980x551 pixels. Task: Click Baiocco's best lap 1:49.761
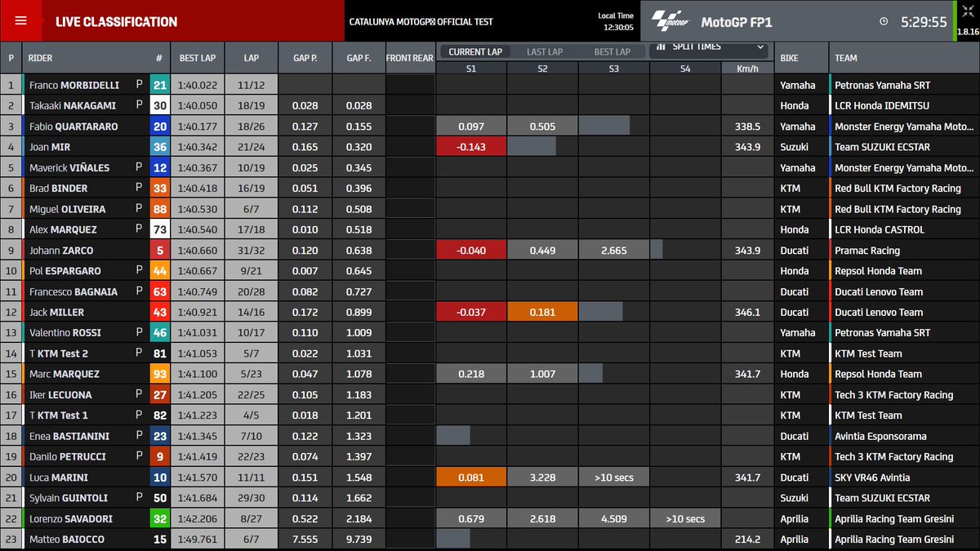[198, 540]
